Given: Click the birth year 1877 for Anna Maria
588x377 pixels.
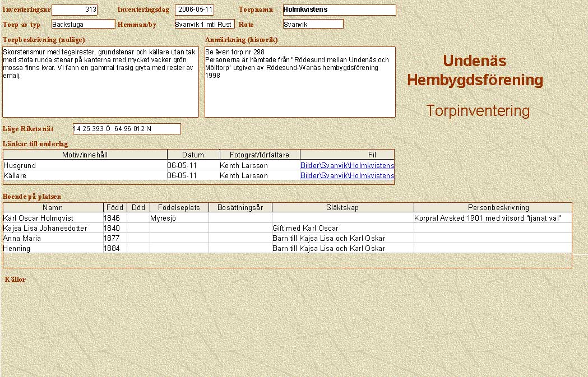Looking at the screenshot, I should coord(115,238).
